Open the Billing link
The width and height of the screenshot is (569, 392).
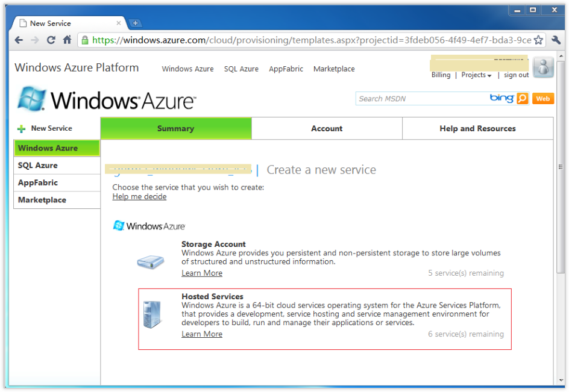[x=441, y=75]
